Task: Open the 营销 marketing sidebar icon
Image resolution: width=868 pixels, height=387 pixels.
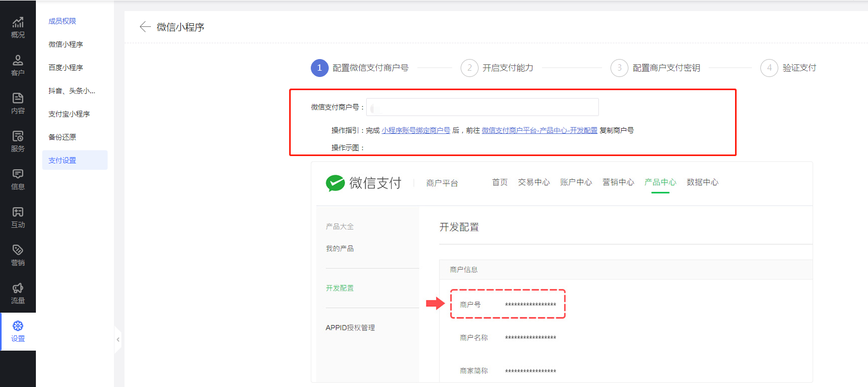Action: point(18,255)
